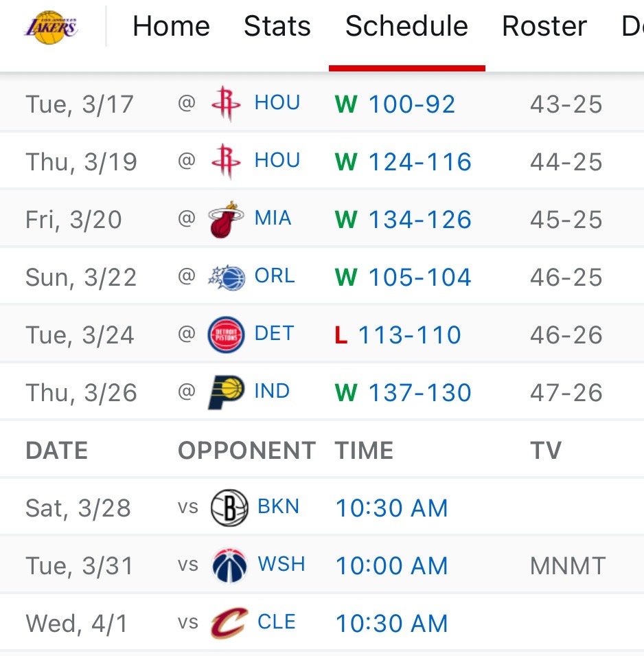Click the 10:00 AM Washington game time
The width and height of the screenshot is (644, 656).
pos(391,566)
